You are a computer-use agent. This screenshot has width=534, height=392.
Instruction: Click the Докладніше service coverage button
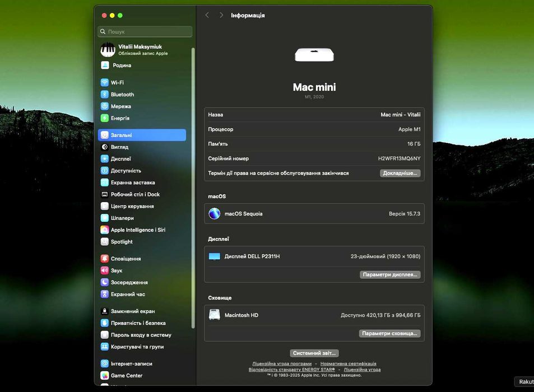click(x=400, y=173)
